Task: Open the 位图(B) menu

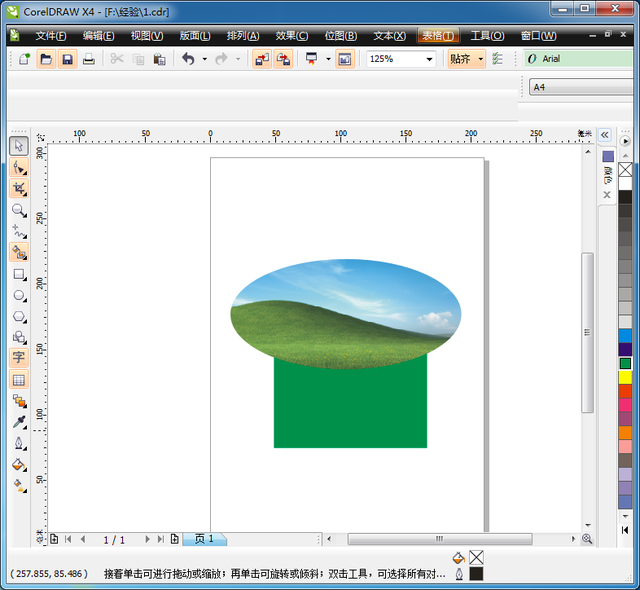Action: point(340,36)
